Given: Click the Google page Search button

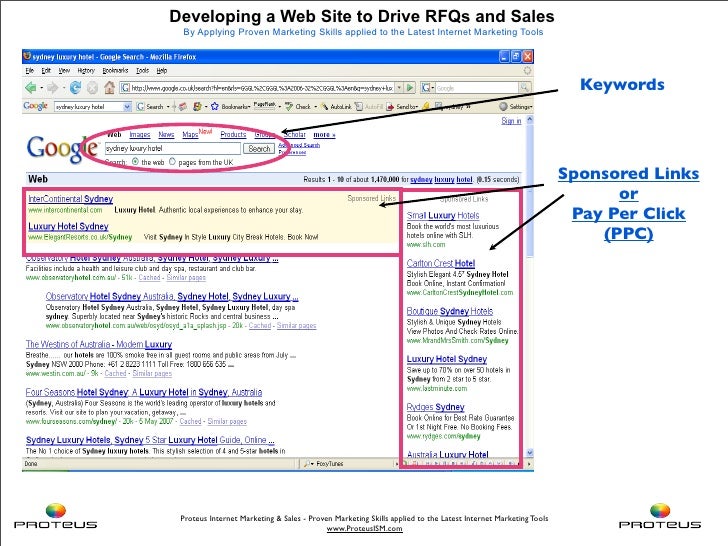Looking at the screenshot, I should 259,149.
